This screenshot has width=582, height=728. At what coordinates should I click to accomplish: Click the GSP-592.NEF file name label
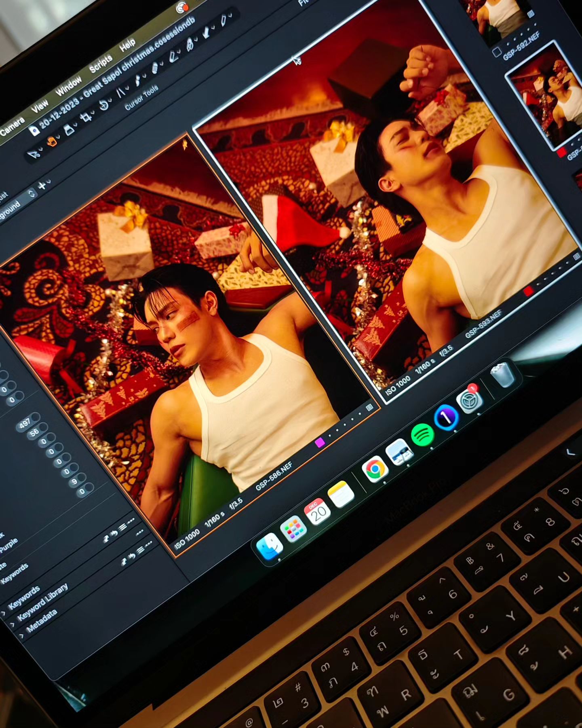(521, 46)
